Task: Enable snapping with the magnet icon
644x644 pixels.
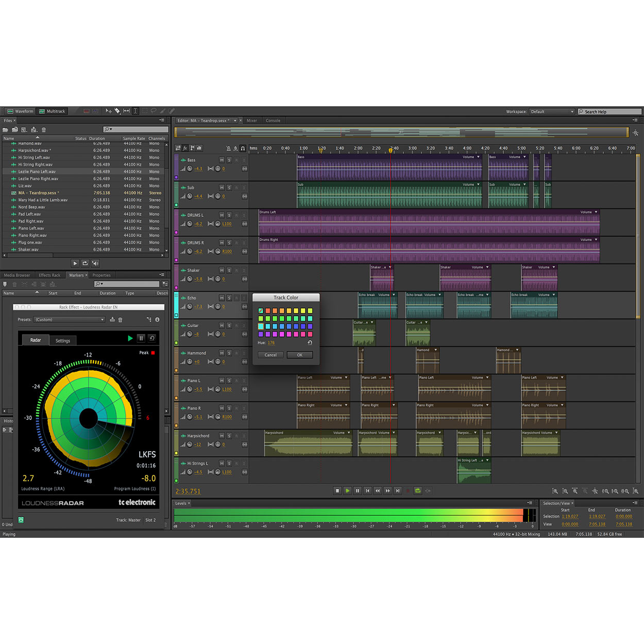Action: click(x=243, y=148)
